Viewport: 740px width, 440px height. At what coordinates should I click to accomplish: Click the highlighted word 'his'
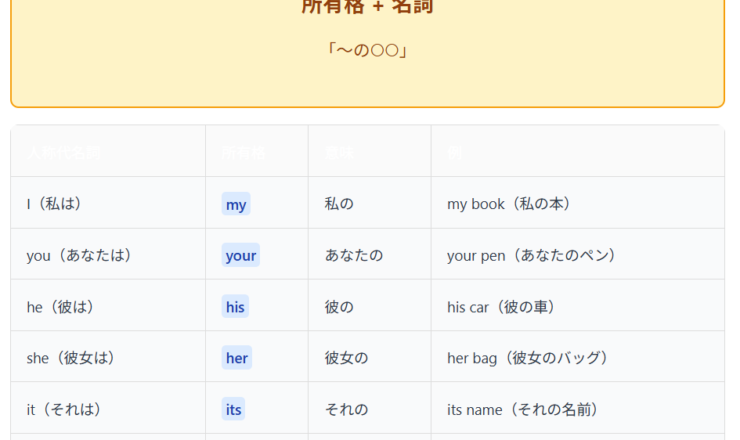pyautogui.click(x=235, y=306)
